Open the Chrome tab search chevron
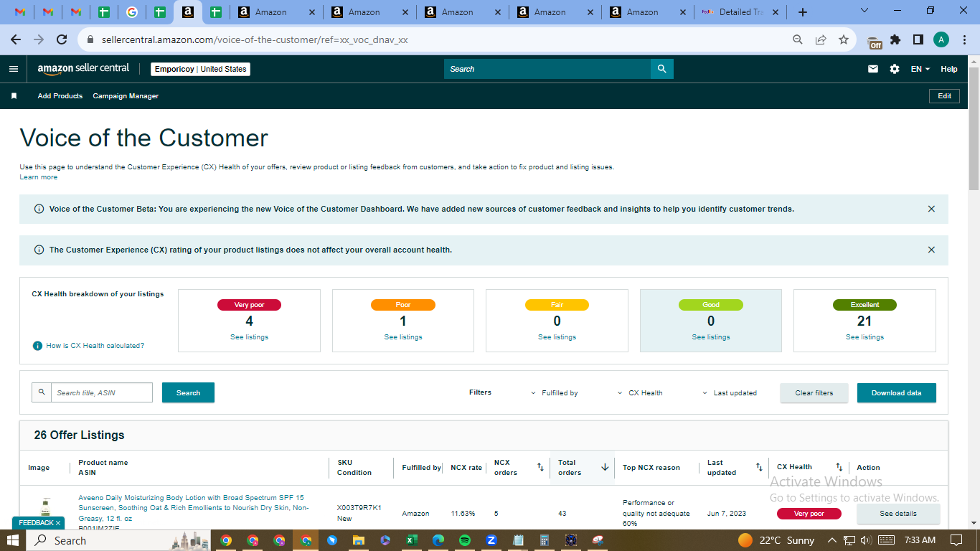Viewport: 980px width, 551px height. 864,11
